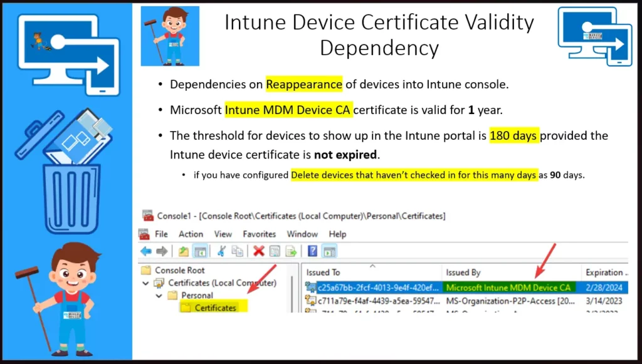Click the certificate icon for c25a67bb row
Viewport: 642px width, 364px height.
[x=311, y=287]
